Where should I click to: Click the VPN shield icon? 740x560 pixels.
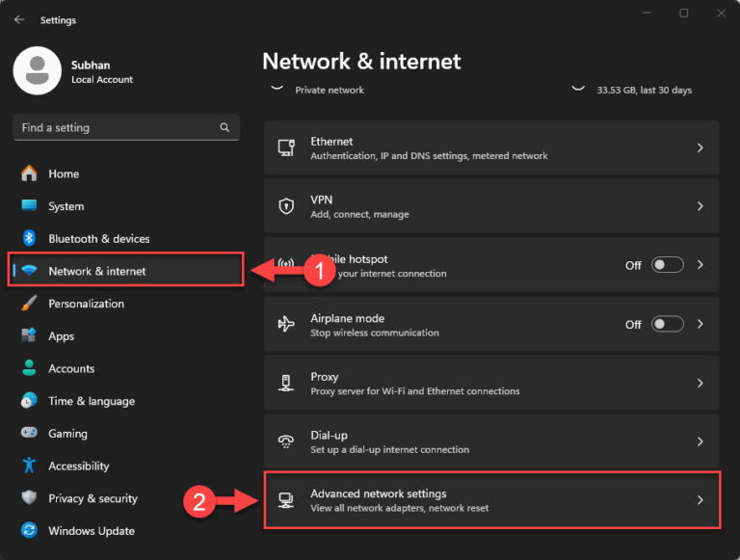286,206
